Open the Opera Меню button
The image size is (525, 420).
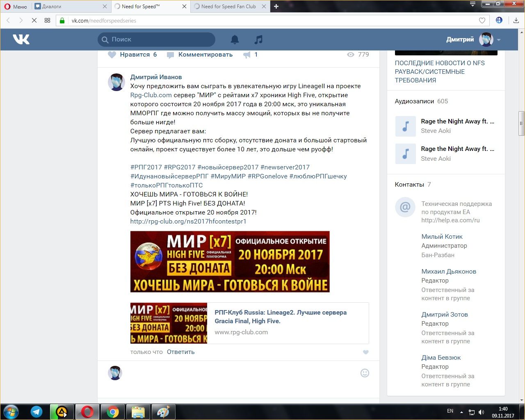tap(16, 6)
